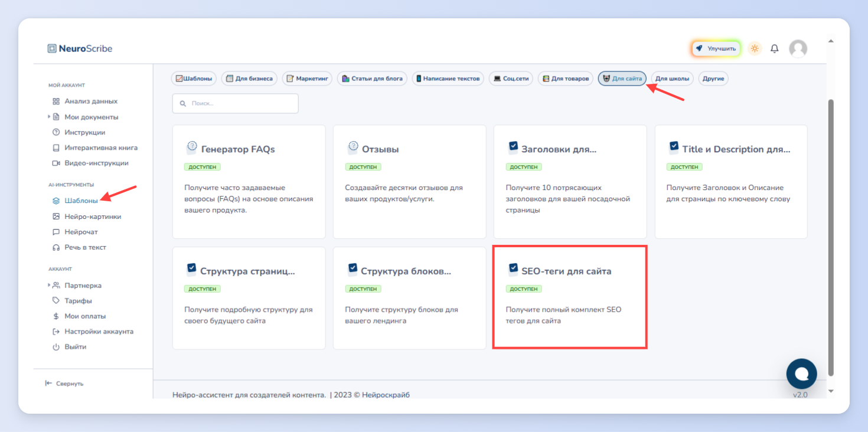
Task: Select Статьи для блога filter tab
Action: pos(372,78)
